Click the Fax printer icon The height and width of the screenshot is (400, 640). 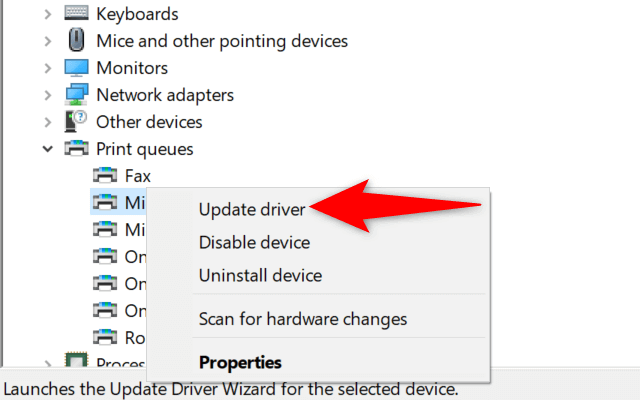coord(105,176)
